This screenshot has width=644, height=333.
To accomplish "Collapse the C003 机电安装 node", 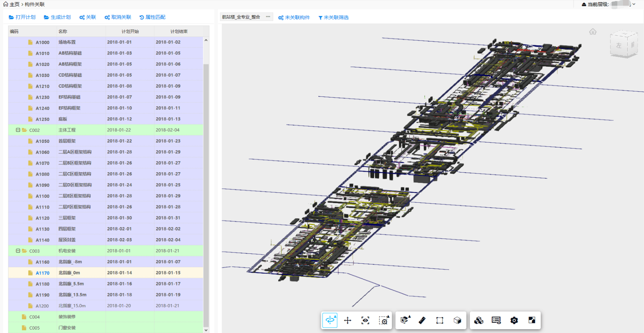I will tap(18, 251).
